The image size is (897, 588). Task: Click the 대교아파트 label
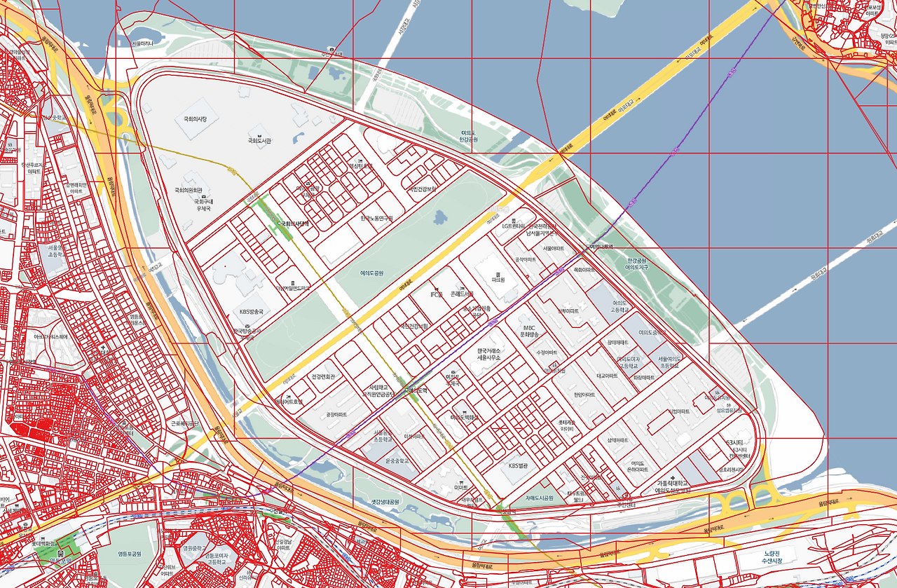click(607, 375)
